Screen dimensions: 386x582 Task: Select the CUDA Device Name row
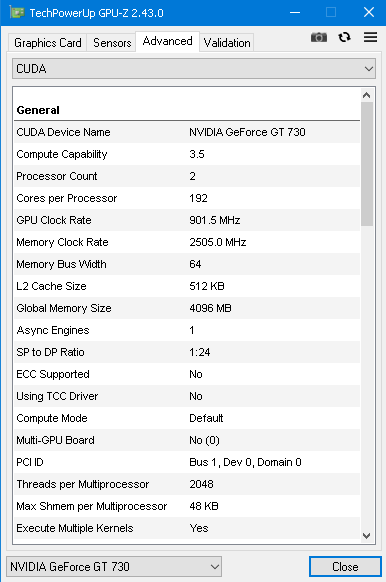coord(187,132)
